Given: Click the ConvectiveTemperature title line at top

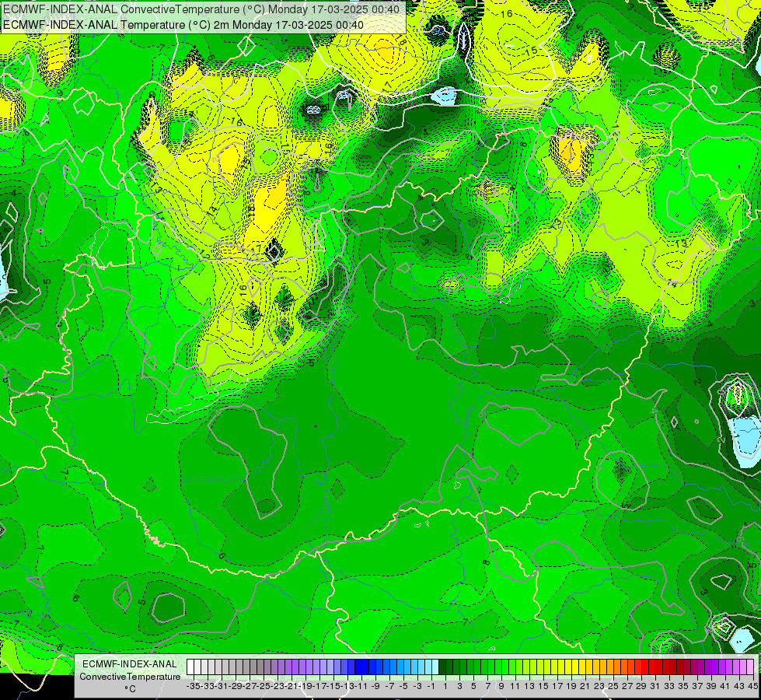Looking at the screenshot, I should [x=201, y=9].
